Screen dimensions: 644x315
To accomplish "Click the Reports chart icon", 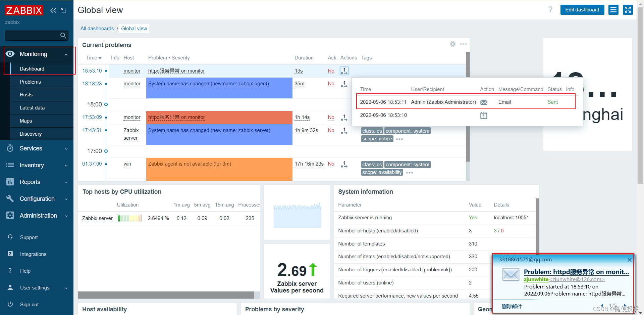I will tap(10, 182).
